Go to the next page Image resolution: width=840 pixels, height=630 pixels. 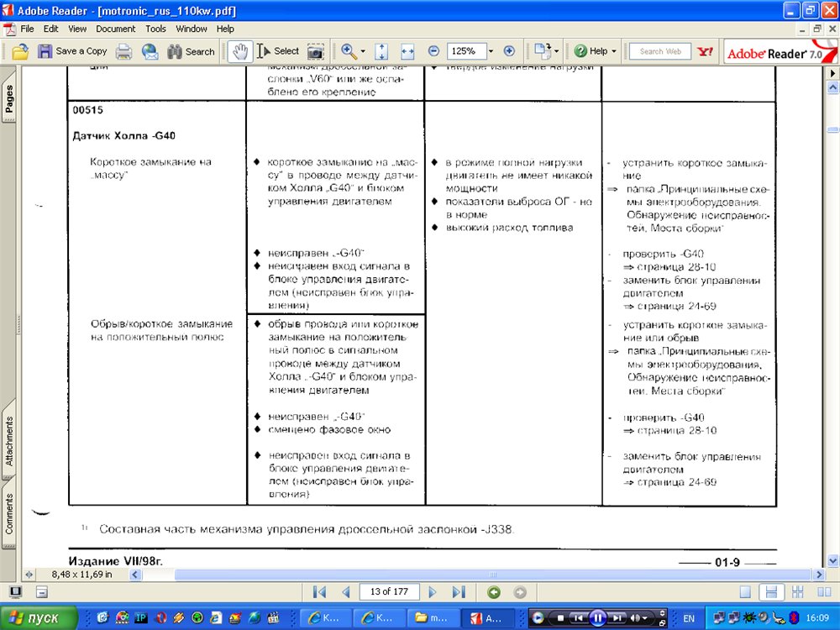[433, 592]
